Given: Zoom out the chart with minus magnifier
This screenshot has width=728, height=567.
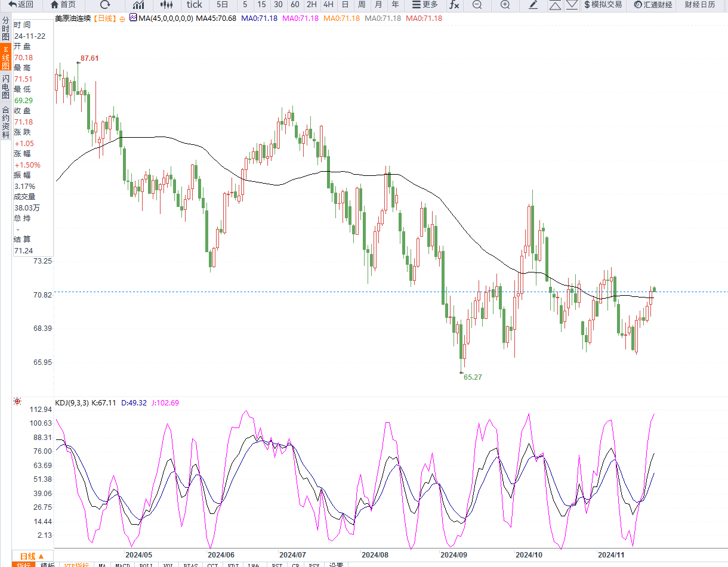Looking at the screenshot, I should 477,5.
